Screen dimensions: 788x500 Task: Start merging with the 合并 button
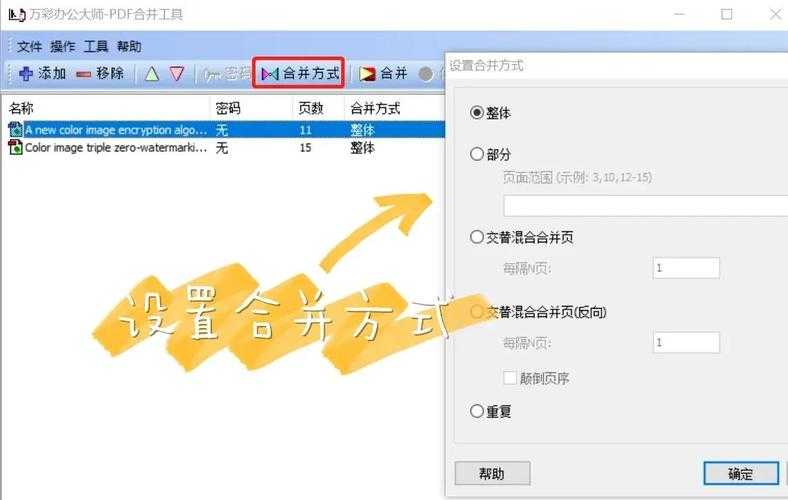click(383, 74)
